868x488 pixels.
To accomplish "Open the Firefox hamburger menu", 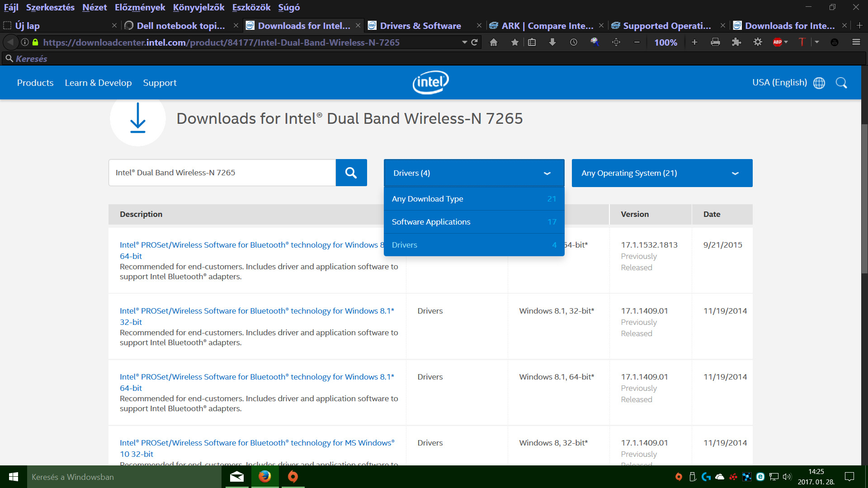I will click(x=856, y=42).
